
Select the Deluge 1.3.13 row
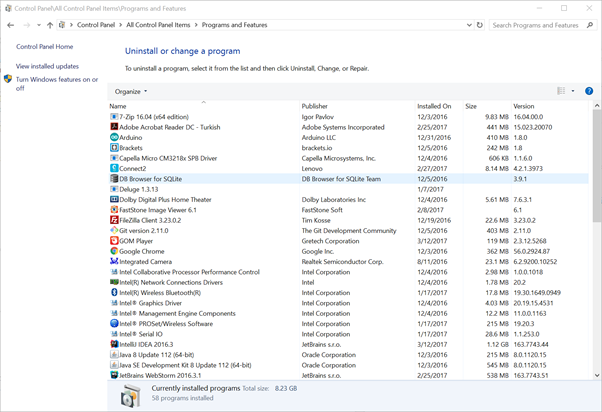[348, 189]
